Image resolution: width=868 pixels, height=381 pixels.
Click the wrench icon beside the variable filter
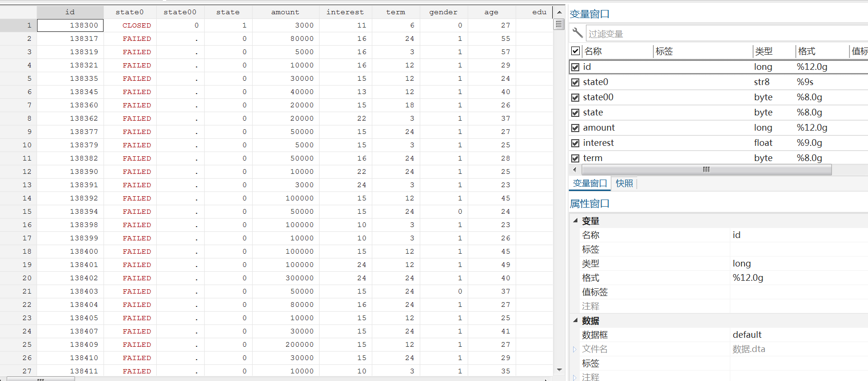[x=577, y=33]
